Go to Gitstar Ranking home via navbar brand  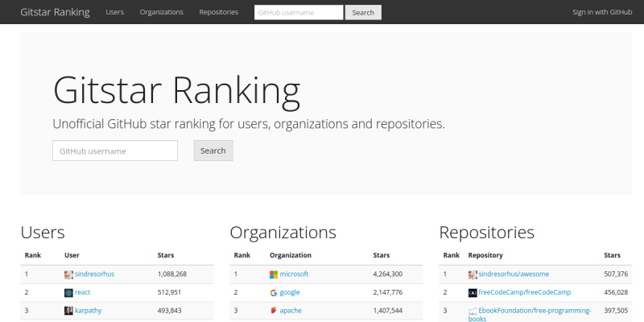(x=55, y=12)
